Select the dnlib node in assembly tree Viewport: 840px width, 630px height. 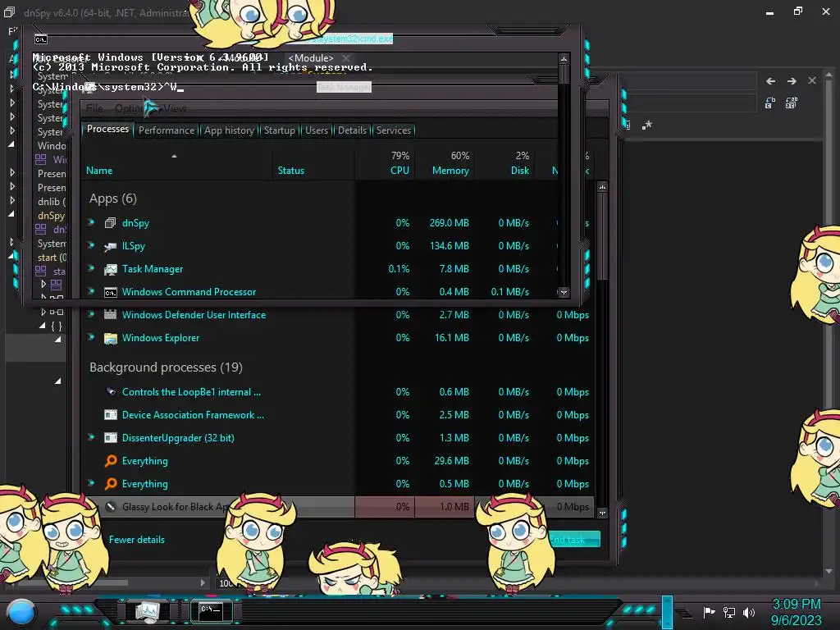[52, 202]
